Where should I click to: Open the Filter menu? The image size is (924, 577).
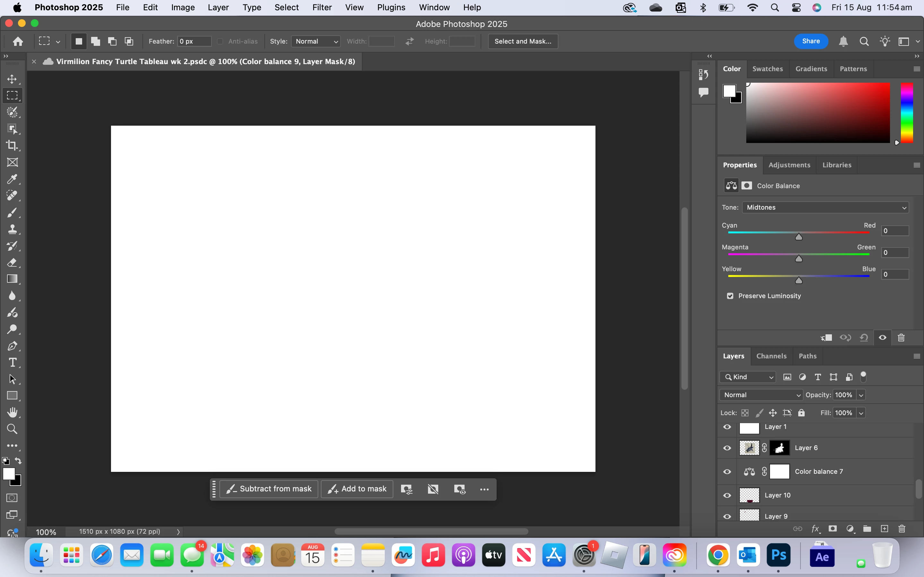(321, 8)
